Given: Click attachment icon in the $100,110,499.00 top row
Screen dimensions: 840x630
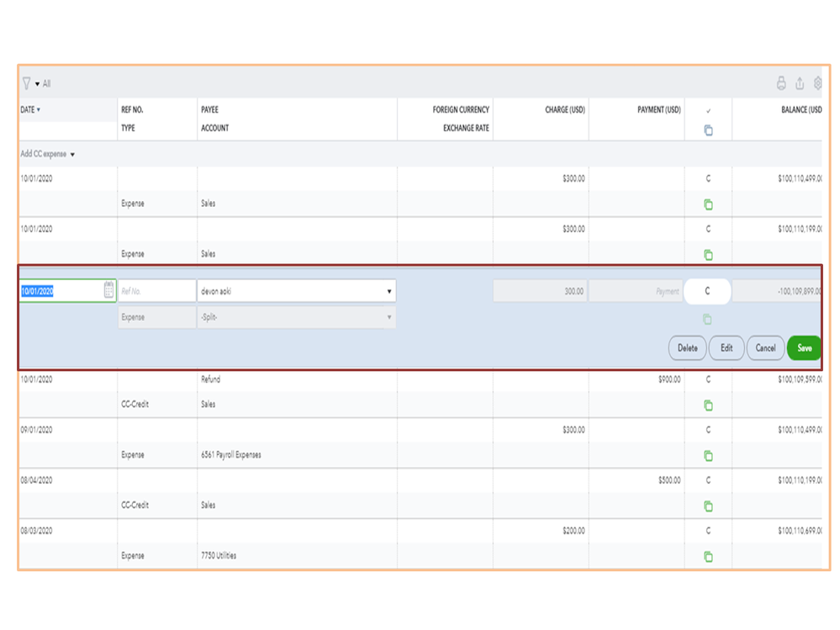Looking at the screenshot, I should 708,204.
